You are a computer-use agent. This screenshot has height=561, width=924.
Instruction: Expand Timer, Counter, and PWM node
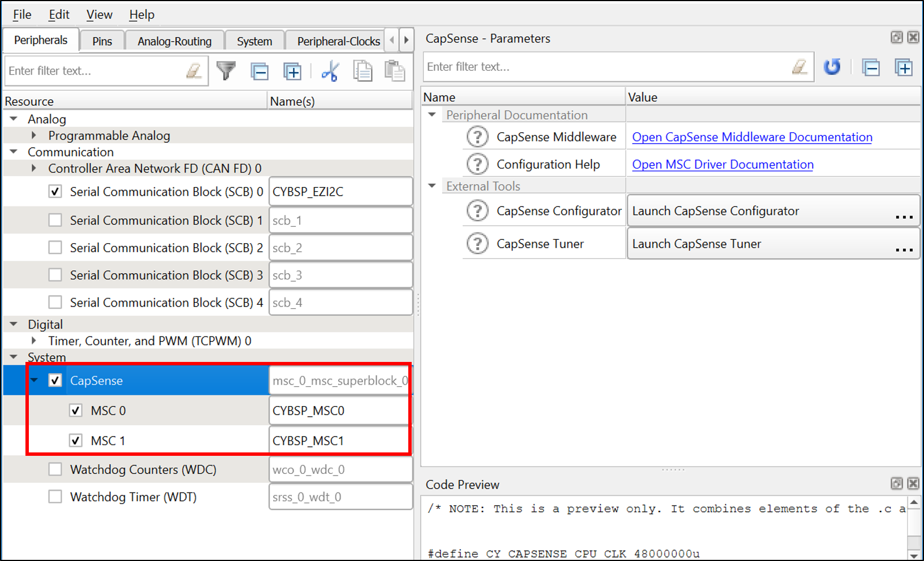click(34, 340)
